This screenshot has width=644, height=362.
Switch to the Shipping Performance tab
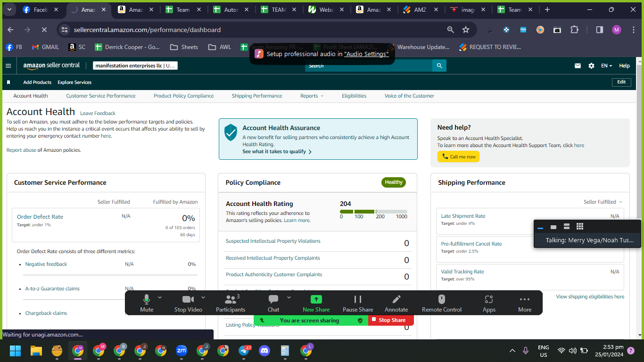pyautogui.click(x=257, y=96)
